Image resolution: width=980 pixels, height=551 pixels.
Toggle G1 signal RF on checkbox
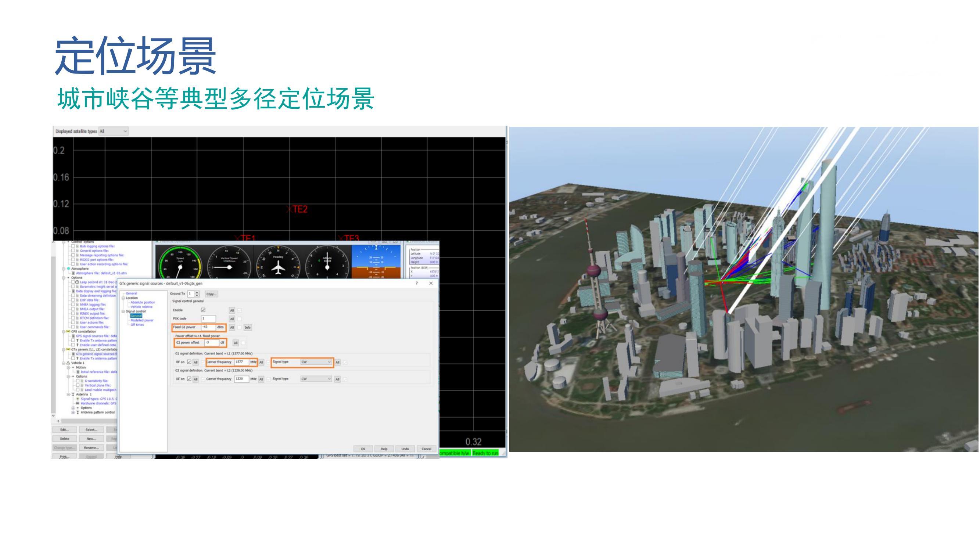[x=189, y=361]
